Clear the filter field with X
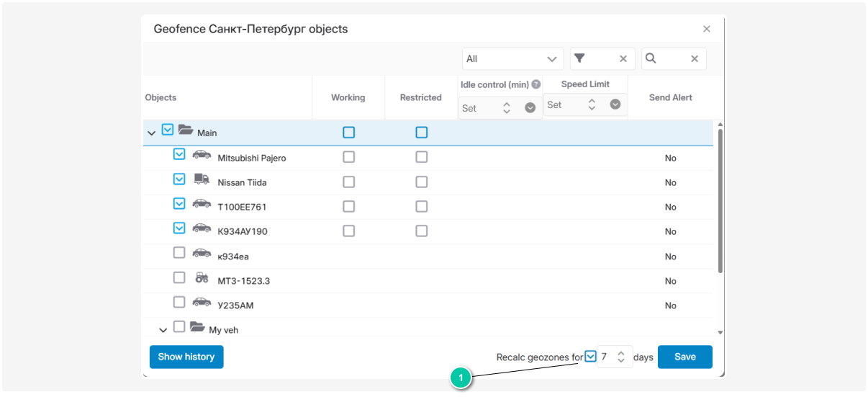 pyautogui.click(x=623, y=59)
